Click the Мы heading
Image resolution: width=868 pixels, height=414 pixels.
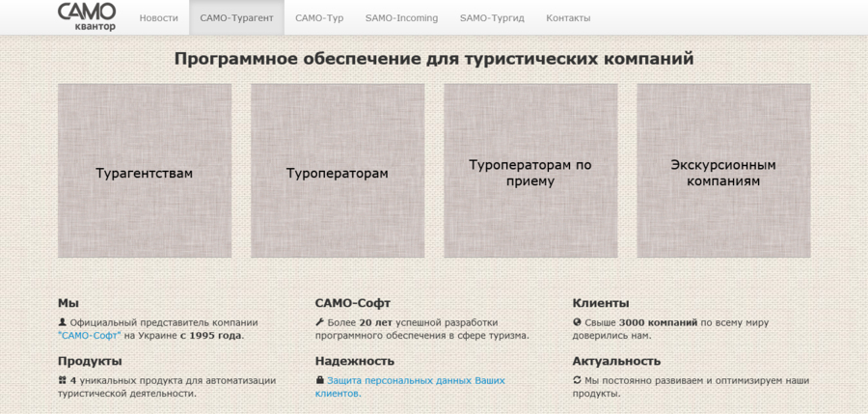tap(68, 303)
